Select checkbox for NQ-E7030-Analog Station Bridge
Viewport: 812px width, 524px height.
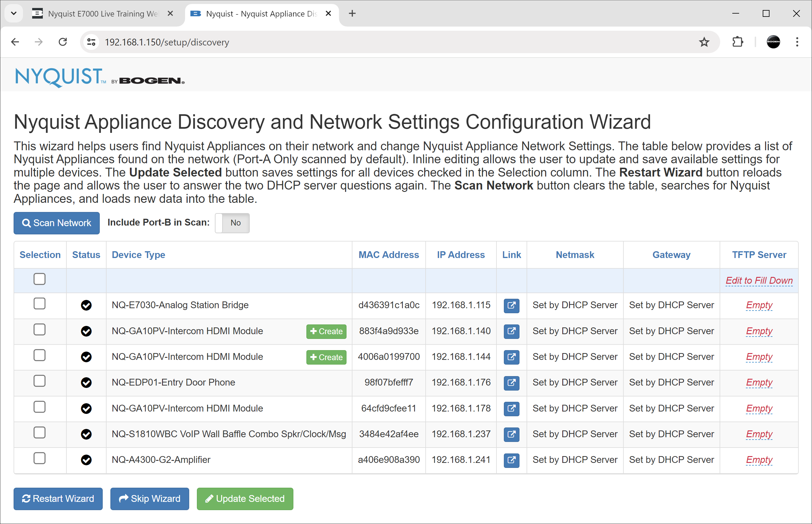(x=40, y=303)
